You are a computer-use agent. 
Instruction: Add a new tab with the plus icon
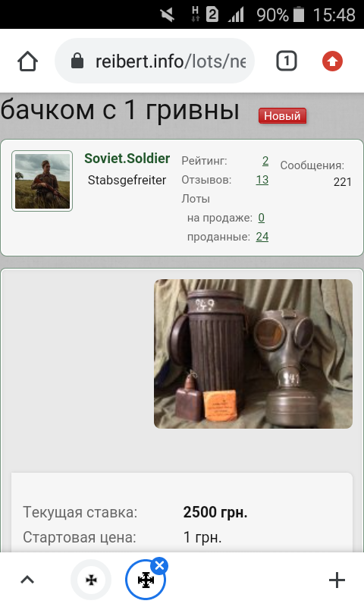(337, 580)
